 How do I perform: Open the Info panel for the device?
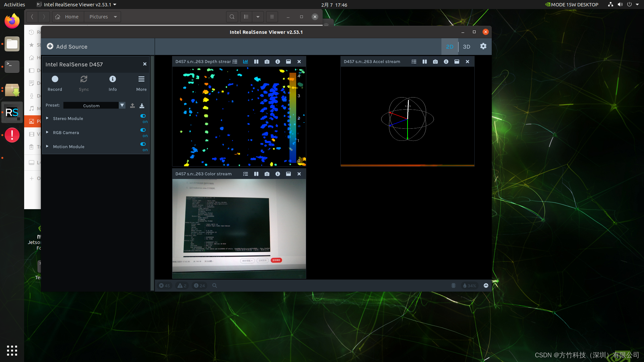click(x=113, y=83)
